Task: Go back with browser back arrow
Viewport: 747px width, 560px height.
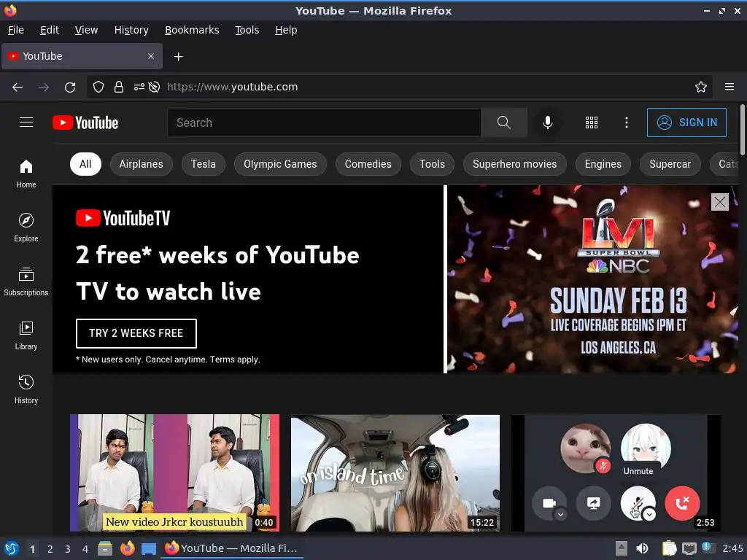Action: point(18,87)
